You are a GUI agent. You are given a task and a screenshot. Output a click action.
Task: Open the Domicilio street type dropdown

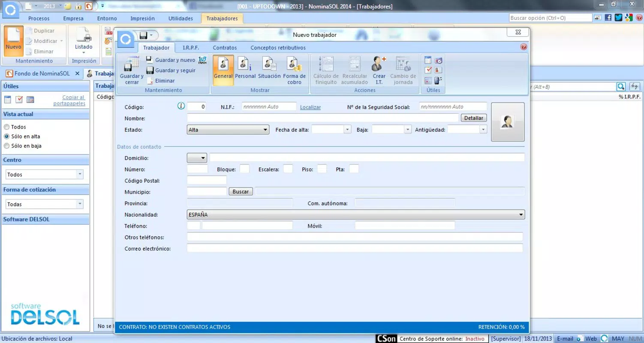pos(197,158)
